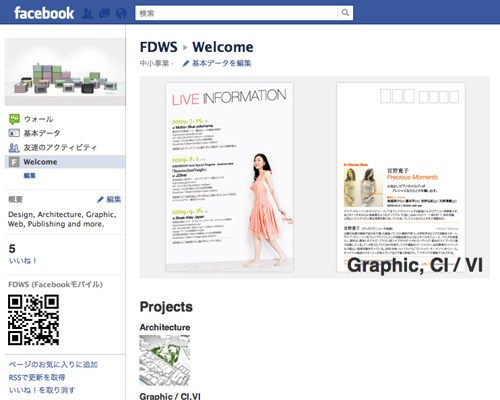Click FDWS (Facebookモバイル) label
Viewport: 500px width, 400px height.
[55, 284]
